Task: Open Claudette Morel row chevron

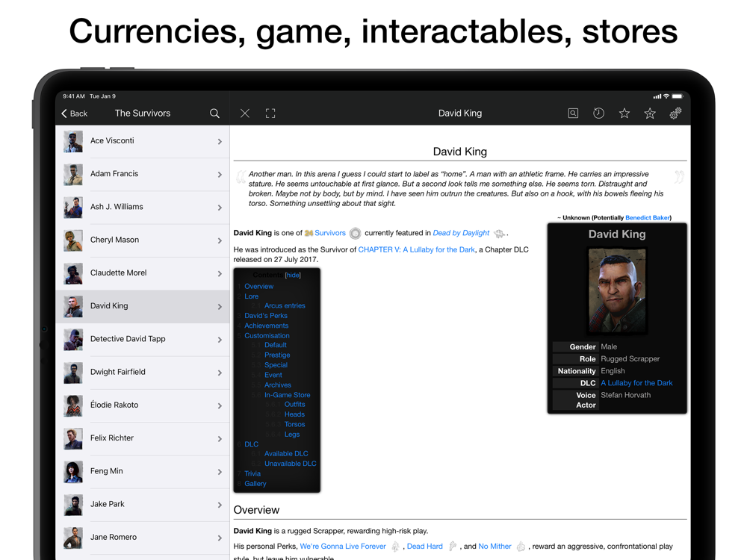Action: pos(220,273)
